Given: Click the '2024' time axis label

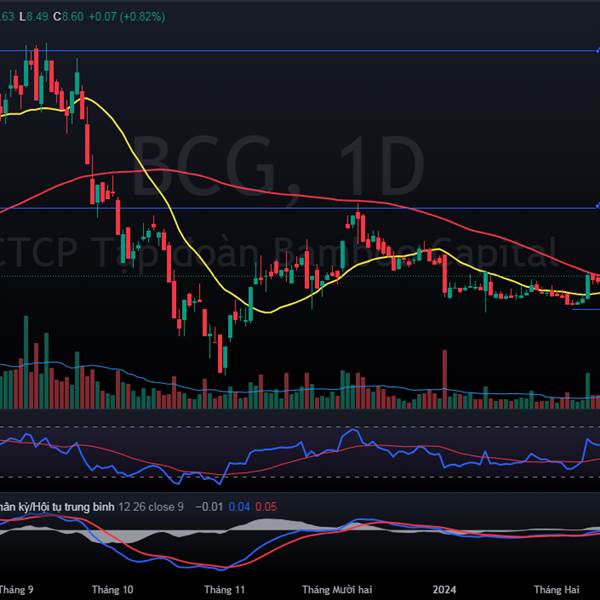Looking at the screenshot, I should pyautogui.click(x=444, y=589).
